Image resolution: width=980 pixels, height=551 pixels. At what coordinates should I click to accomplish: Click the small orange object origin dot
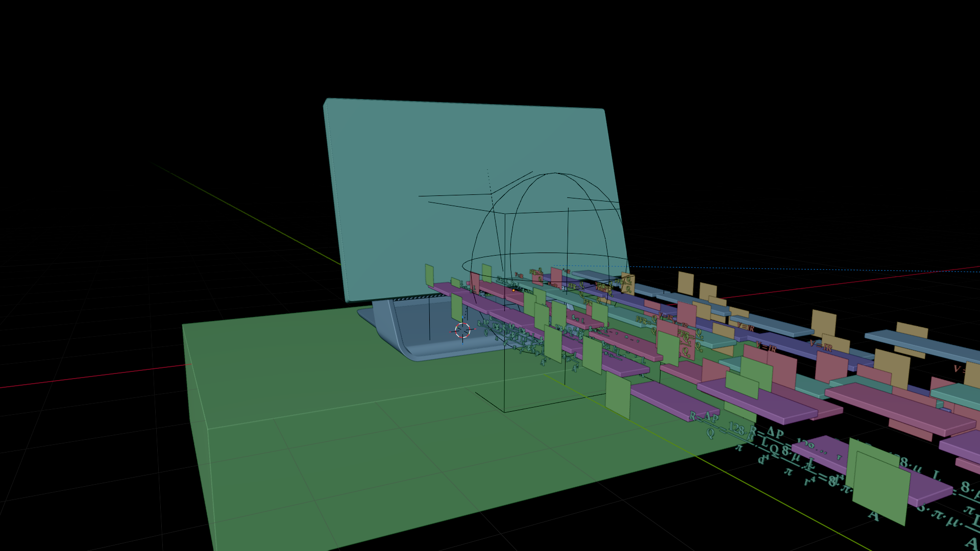tap(513, 290)
